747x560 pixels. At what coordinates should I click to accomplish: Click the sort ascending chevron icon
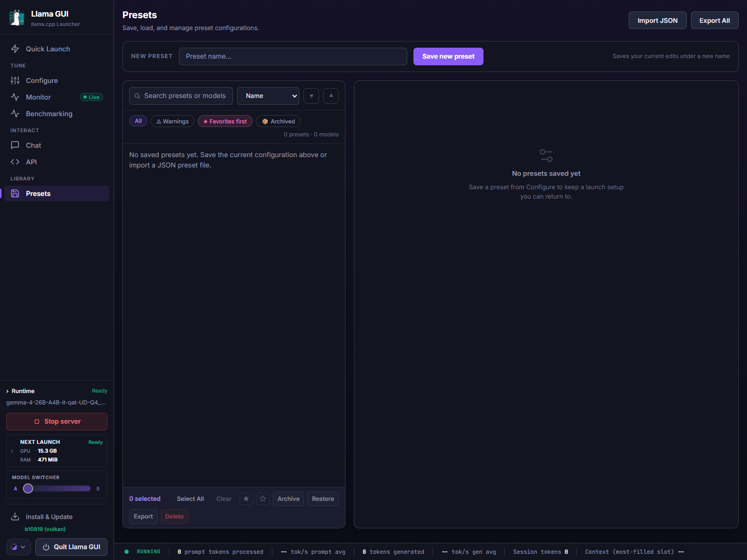point(331,96)
